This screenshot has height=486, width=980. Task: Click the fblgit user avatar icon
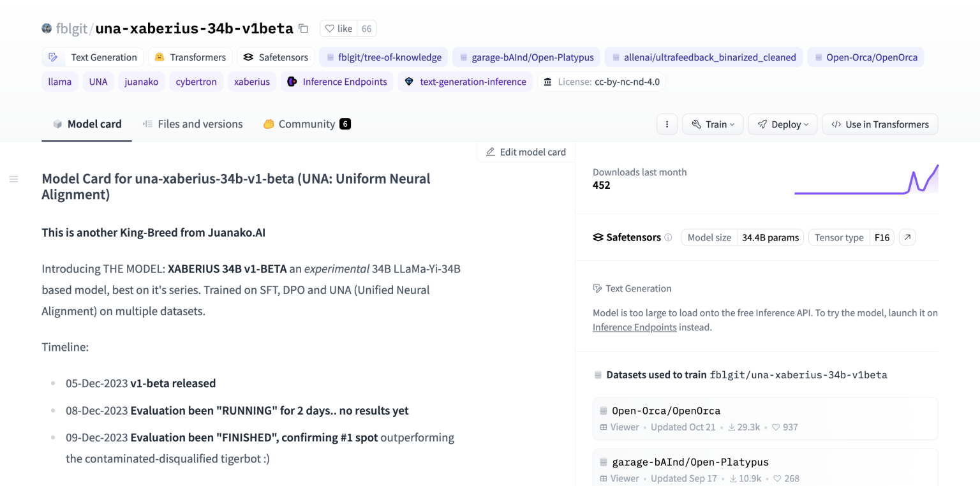(47, 29)
